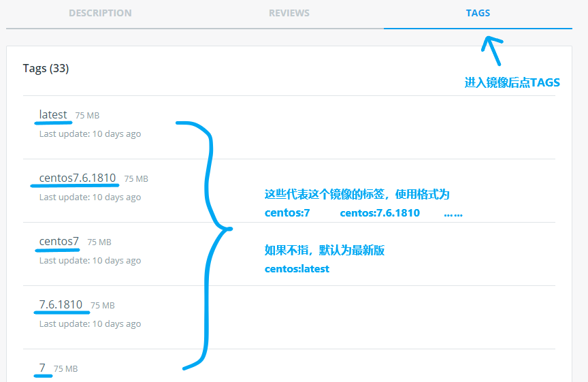Click the 75 MB size beside latest
The width and height of the screenshot is (588, 382).
(87, 116)
